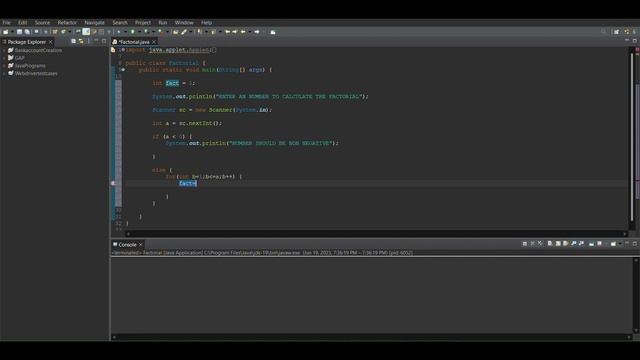This screenshot has width=640, height=360.
Task: Toggle Pin Console button
Action: [591, 244]
